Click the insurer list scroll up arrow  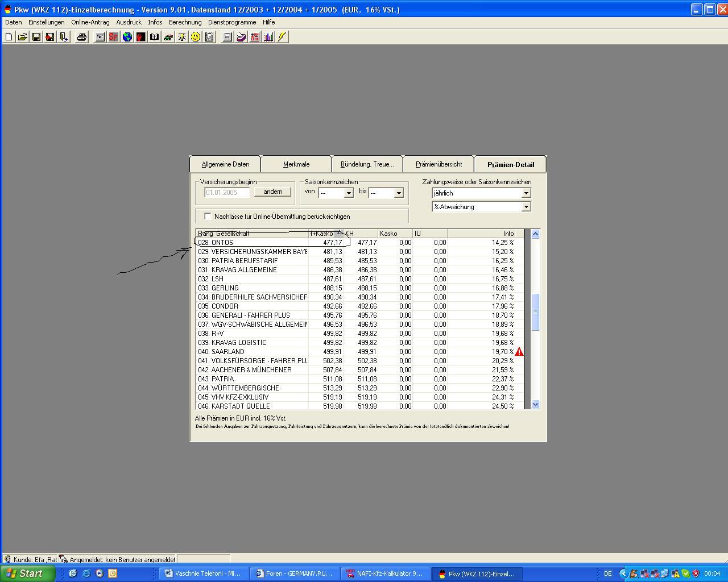(535, 234)
